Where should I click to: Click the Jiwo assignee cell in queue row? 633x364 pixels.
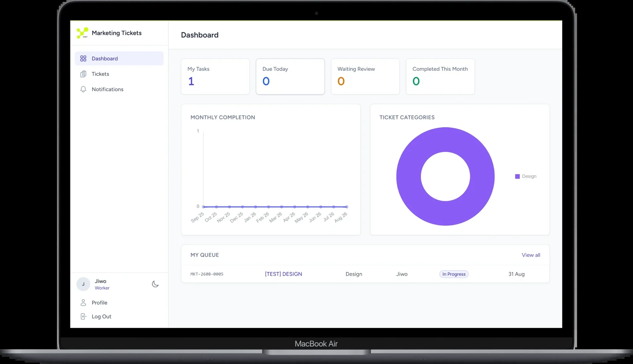pyautogui.click(x=402, y=274)
